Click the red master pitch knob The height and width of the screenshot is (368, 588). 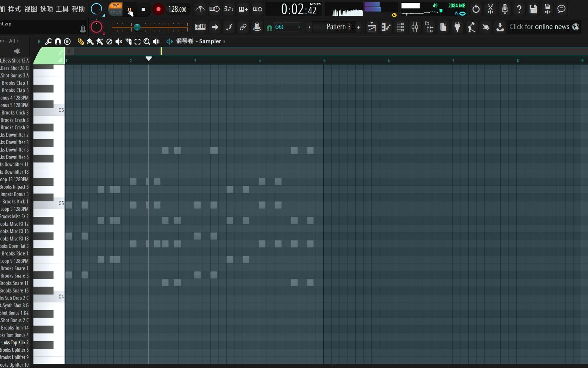[x=96, y=27]
